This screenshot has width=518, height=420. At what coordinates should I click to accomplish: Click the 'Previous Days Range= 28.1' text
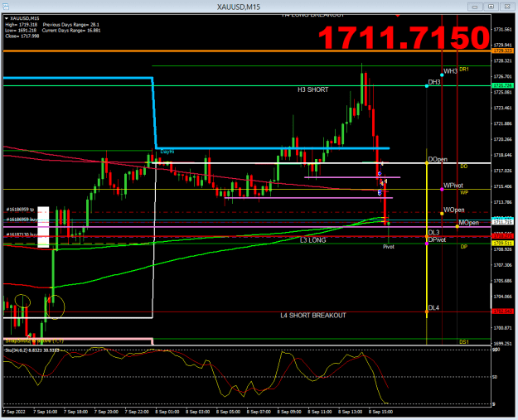(x=71, y=25)
